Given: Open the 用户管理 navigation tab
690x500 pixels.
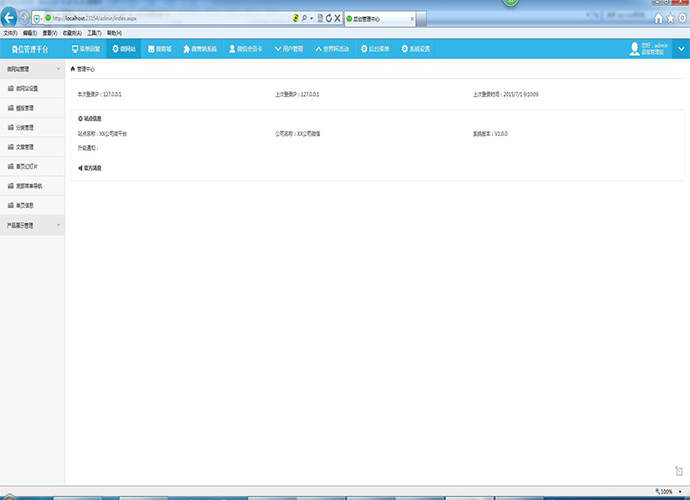Looking at the screenshot, I should point(288,48).
